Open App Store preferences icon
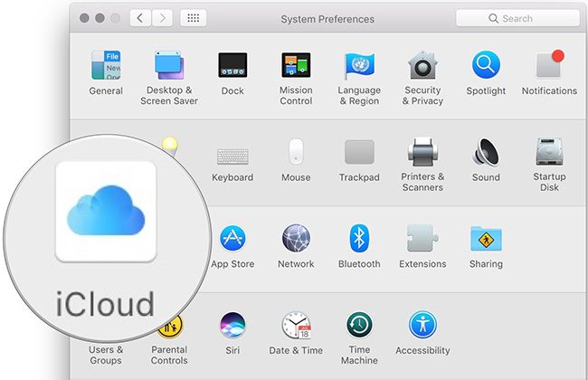Screen dimensions: 588x380 click(232, 238)
